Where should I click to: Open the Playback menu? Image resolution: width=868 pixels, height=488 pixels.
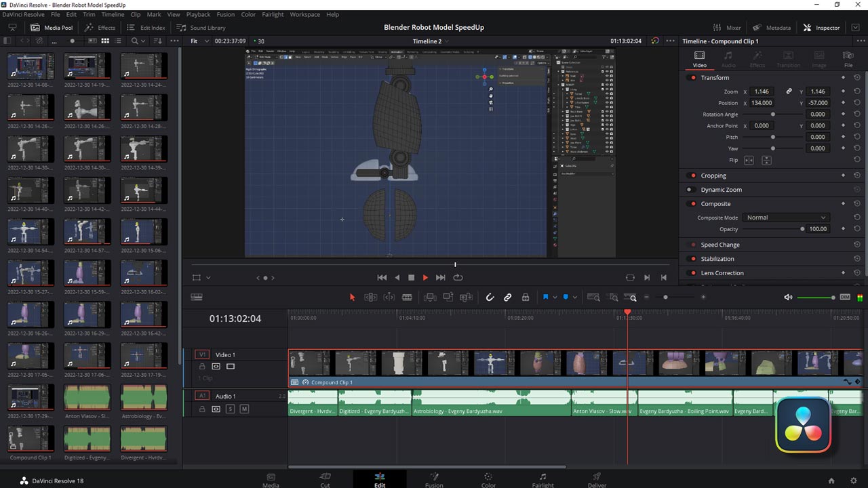[x=198, y=14]
